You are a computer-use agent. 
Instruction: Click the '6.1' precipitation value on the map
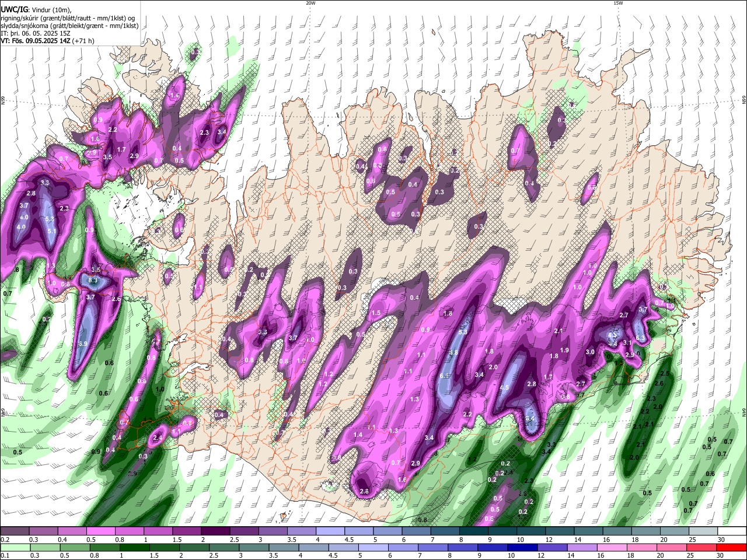click(x=444, y=376)
